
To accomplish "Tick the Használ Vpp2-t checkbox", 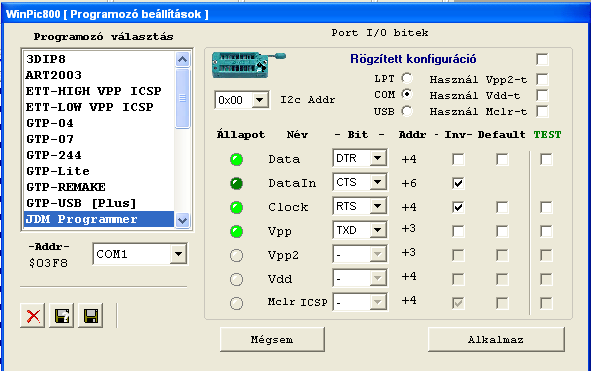I will pos(542,80).
